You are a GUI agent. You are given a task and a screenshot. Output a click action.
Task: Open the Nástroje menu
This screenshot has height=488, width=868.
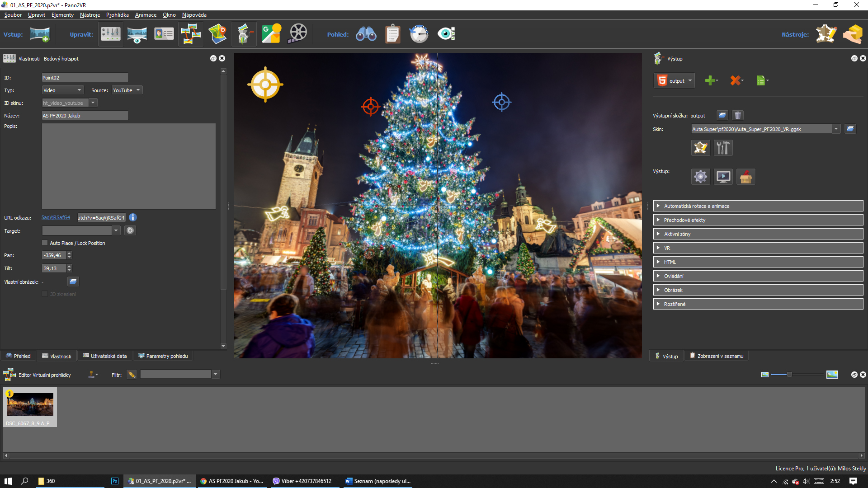90,15
